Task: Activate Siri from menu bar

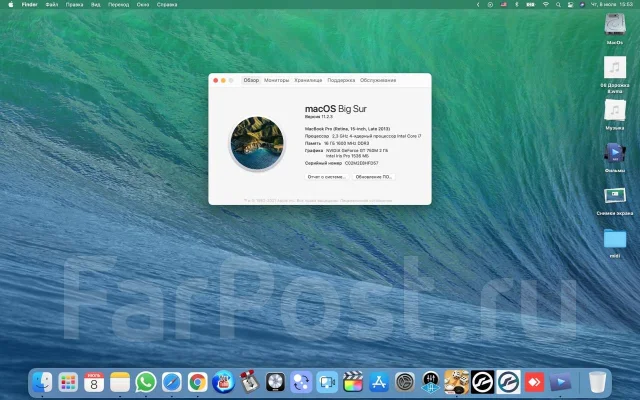Action: coord(582,4)
